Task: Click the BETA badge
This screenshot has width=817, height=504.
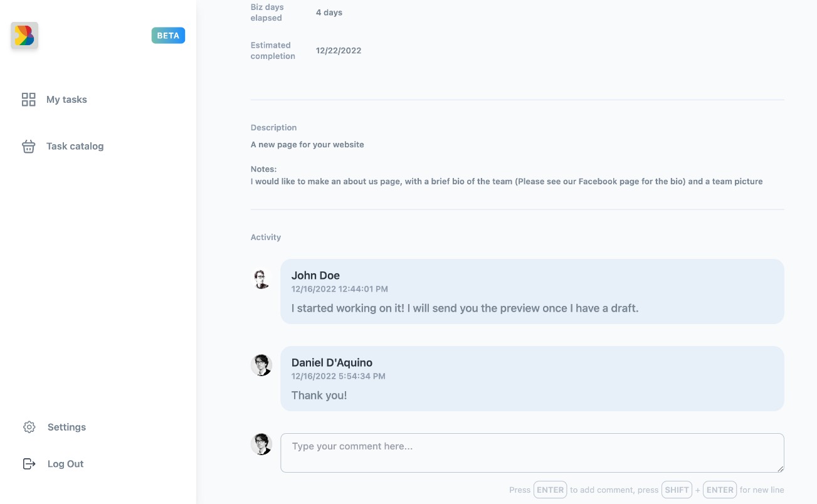Action: 168,36
